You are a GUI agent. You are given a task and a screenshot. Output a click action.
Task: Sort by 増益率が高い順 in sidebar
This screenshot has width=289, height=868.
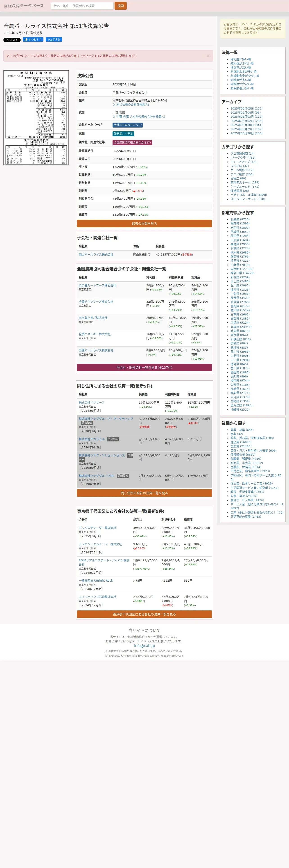[241, 67]
